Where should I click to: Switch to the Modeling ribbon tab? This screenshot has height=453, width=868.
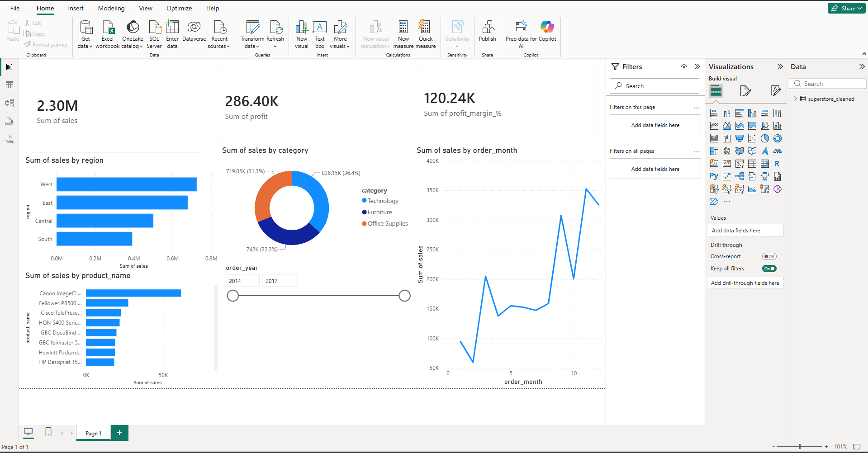[x=111, y=8]
